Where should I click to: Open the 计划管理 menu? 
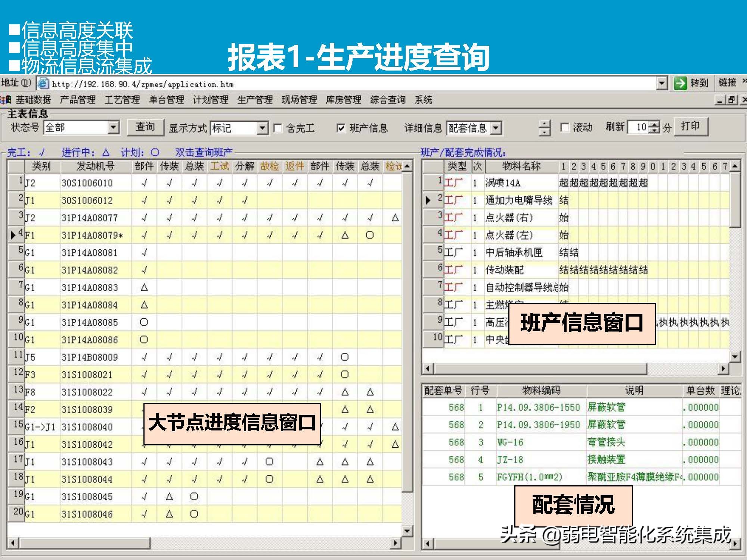click(211, 100)
